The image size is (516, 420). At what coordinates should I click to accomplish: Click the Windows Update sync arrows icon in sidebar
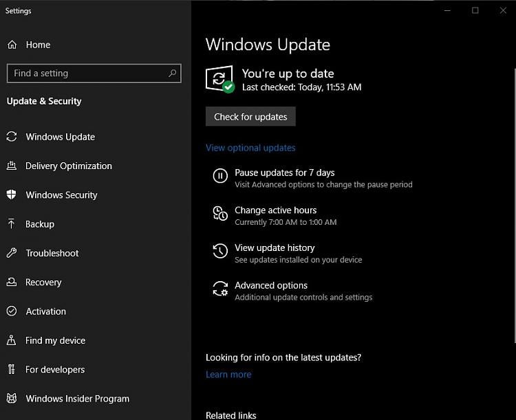coord(12,137)
